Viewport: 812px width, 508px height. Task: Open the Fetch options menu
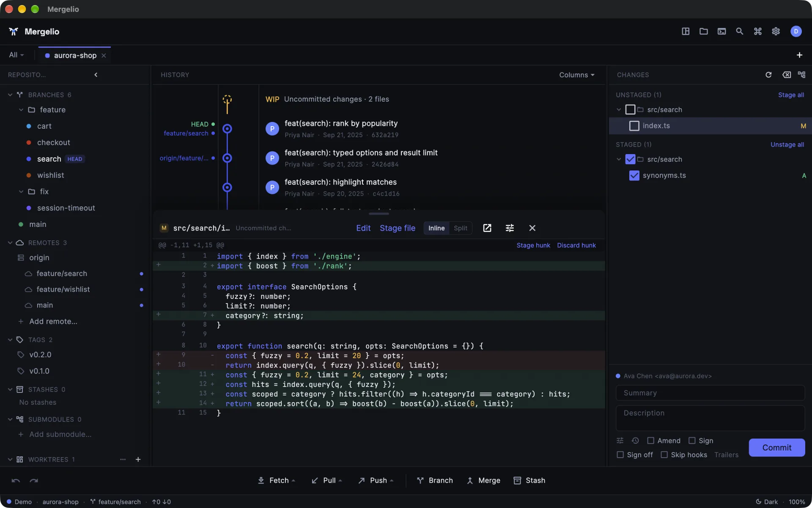pyautogui.click(x=294, y=480)
